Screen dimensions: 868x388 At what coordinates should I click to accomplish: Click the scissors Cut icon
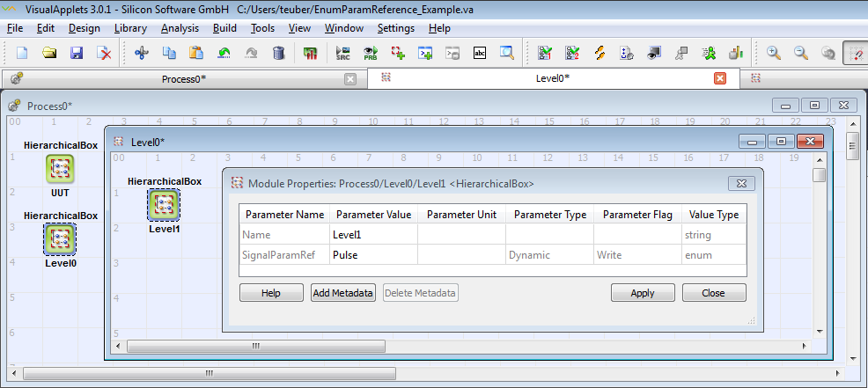pos(141,53)
